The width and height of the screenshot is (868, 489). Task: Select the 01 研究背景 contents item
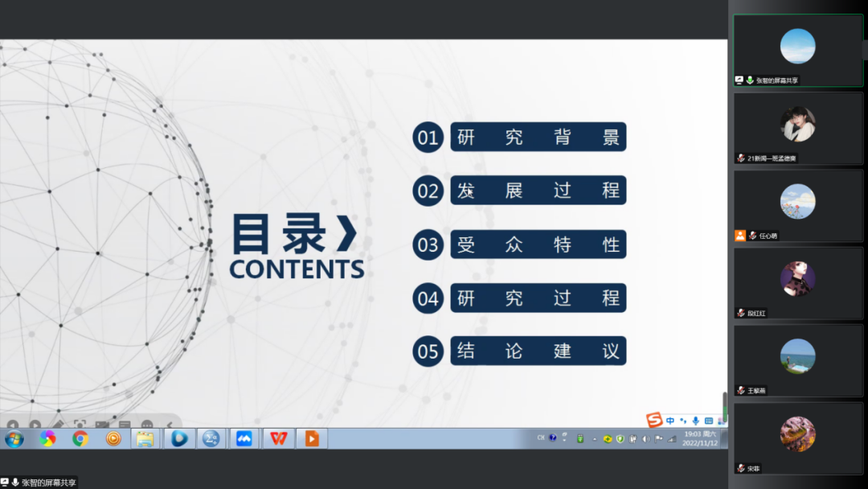tap(538, 138)
